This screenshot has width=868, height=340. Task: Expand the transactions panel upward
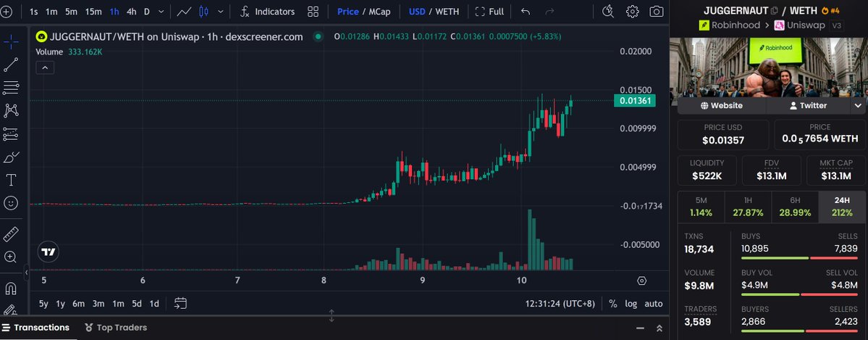[x=660, y=328]
